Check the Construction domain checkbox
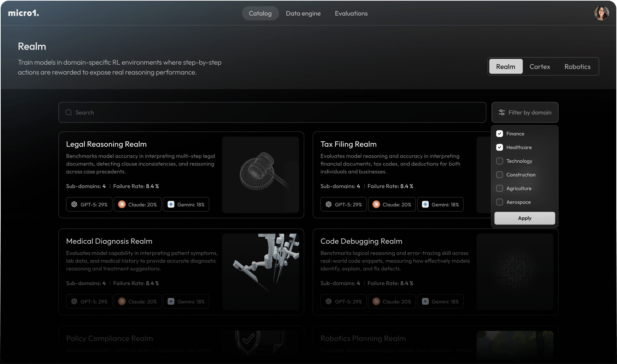 point(500,175)
